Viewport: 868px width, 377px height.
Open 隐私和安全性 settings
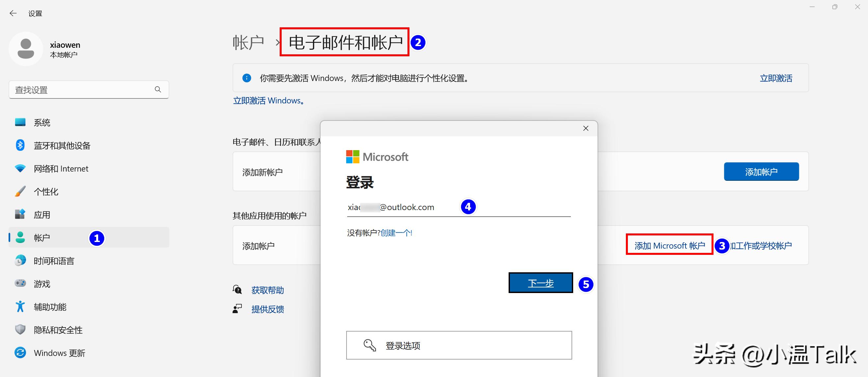[89, 330]
